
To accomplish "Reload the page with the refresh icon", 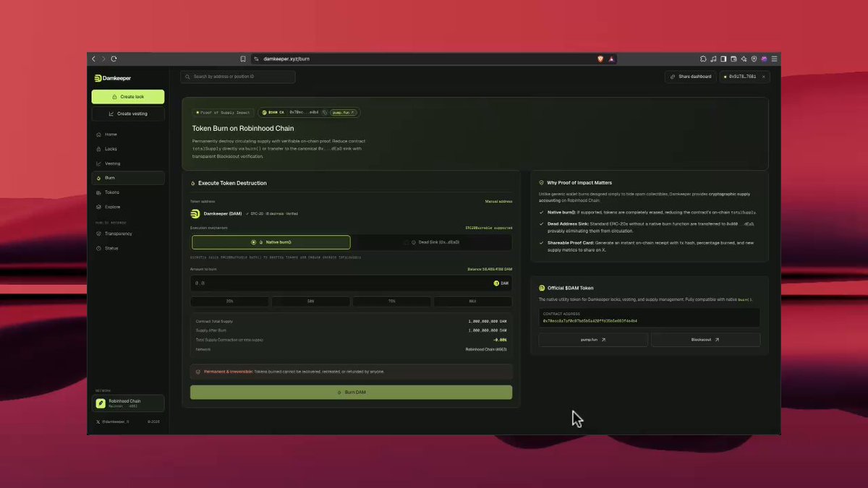I will (x=114, y=59).
